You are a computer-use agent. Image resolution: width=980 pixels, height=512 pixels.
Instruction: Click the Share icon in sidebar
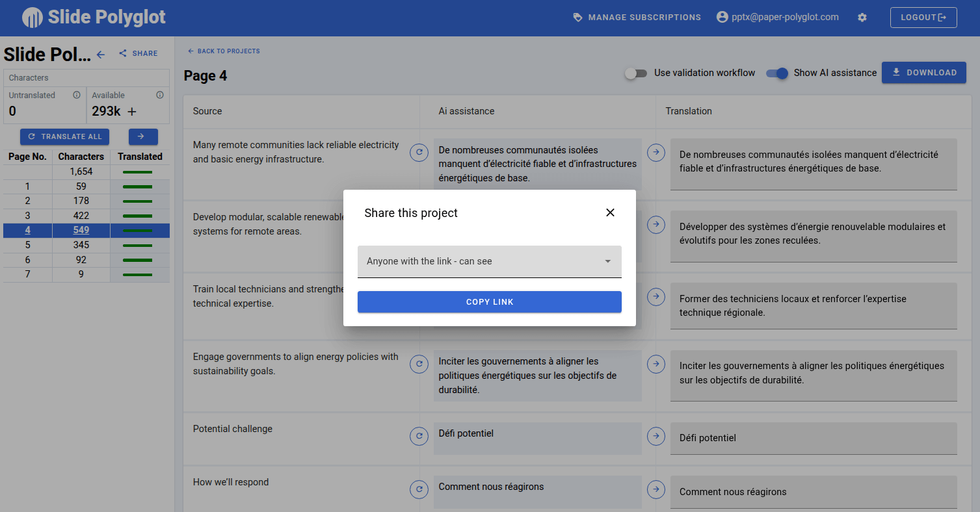pos(123,53)
